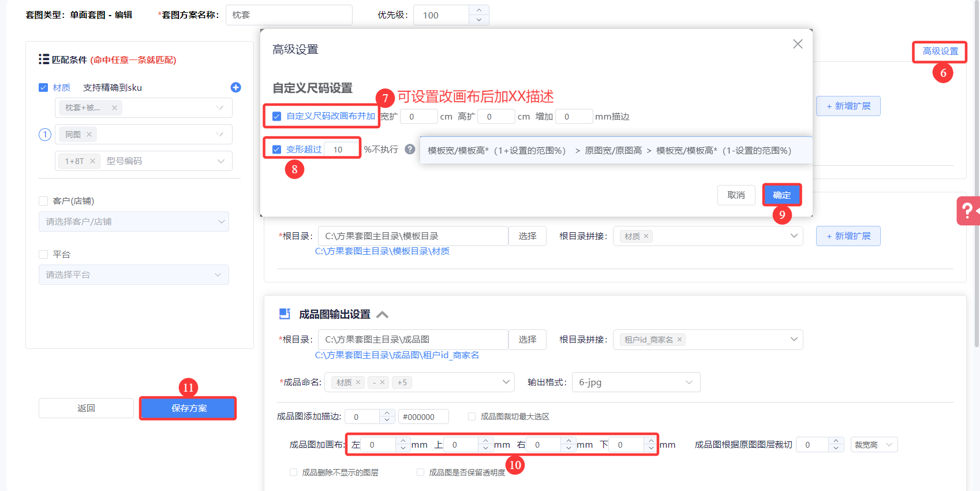The width and height of the screenshot is (980, 491).
Task: Remove the "枕套+被..." tag
Action: tap(114, 107)
